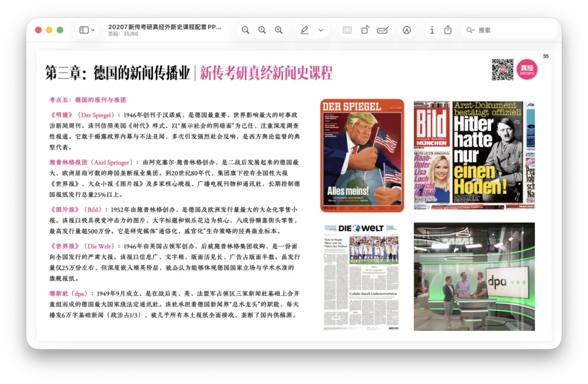Click the zoom in magnifier icon
Image resolution: width=588 pixels, height=384 pixels.
click(x=279, y=30)
